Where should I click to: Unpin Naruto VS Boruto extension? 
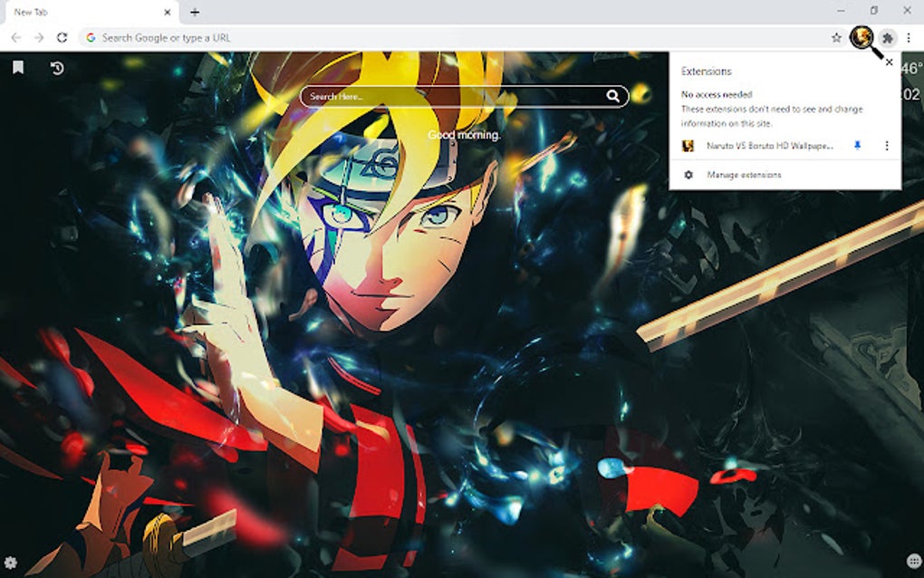click(x=857, y=146)
